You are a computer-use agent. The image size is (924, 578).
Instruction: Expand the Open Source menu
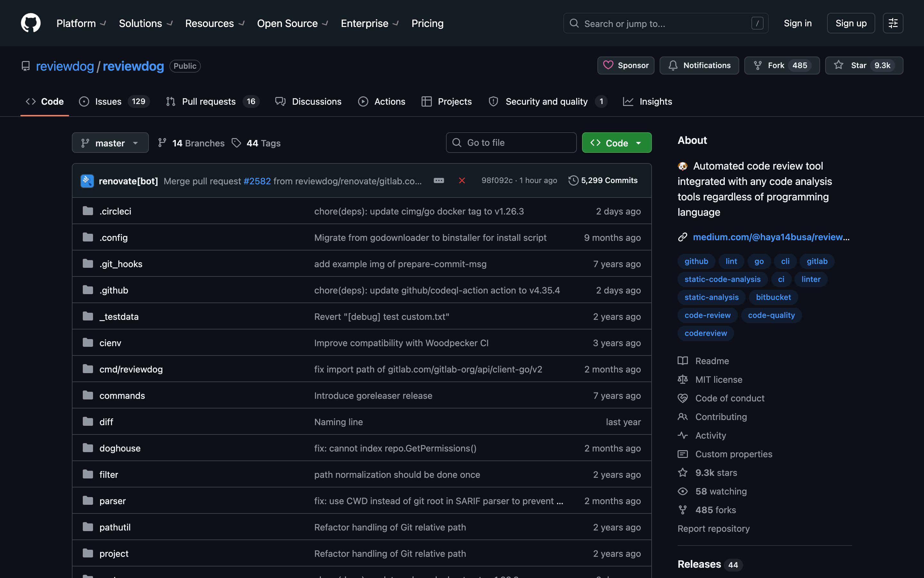coord(293,23)
